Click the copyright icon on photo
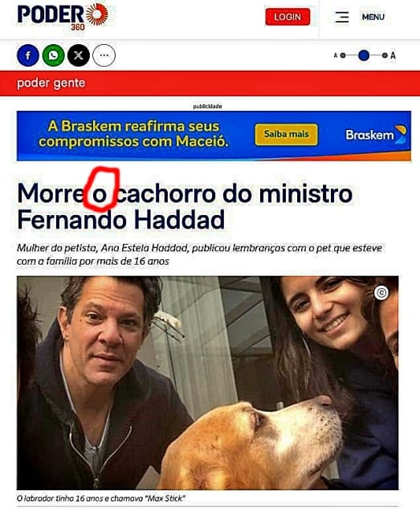This screenshot has height=512, width=420. click(x=381, y=293)
